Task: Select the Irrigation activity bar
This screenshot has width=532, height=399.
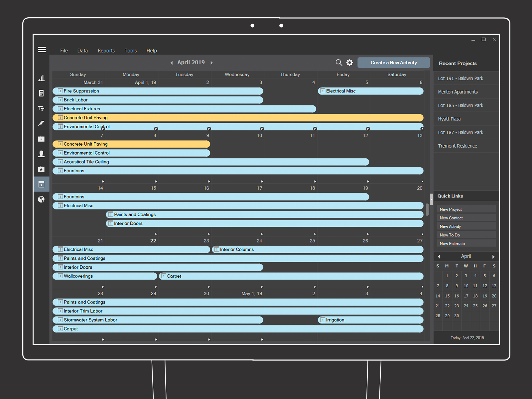Action: coord(371,320)
